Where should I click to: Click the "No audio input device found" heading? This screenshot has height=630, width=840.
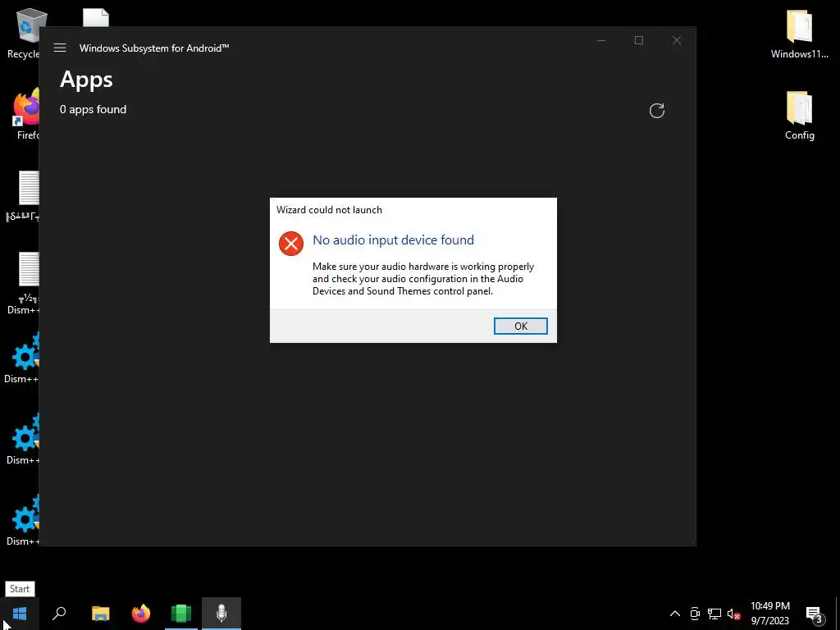(393, 240)
